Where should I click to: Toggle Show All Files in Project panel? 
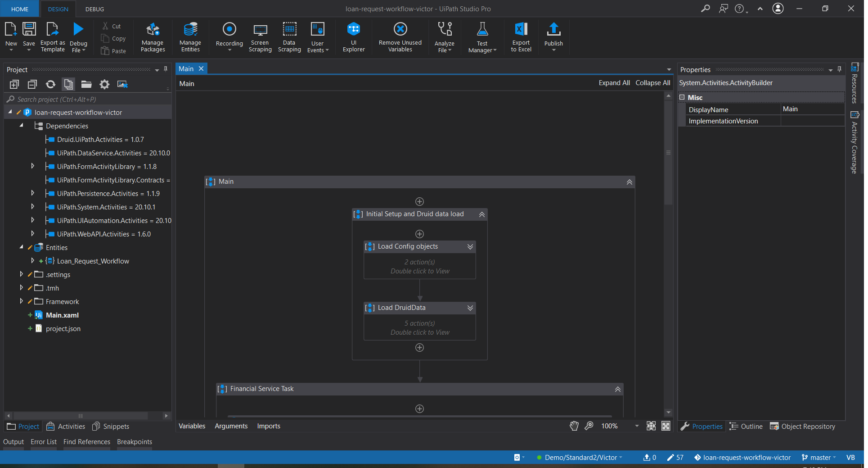click(x=68, y=84)
